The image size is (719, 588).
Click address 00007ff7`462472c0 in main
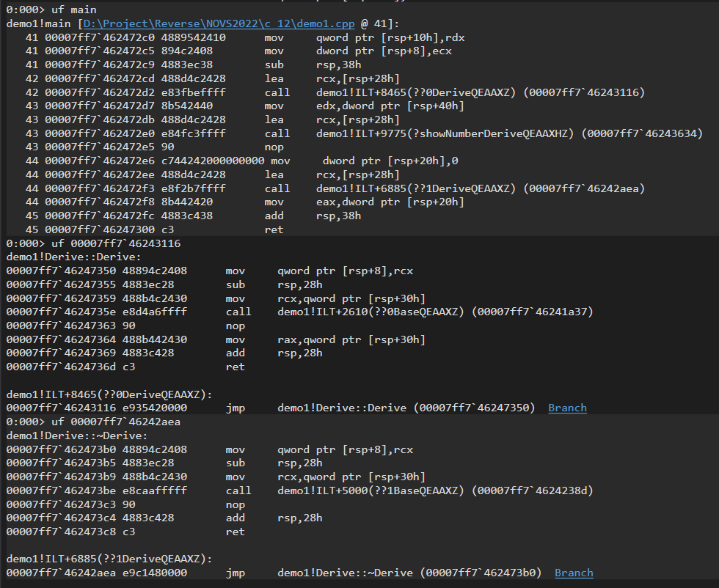[x=100, y=37]
